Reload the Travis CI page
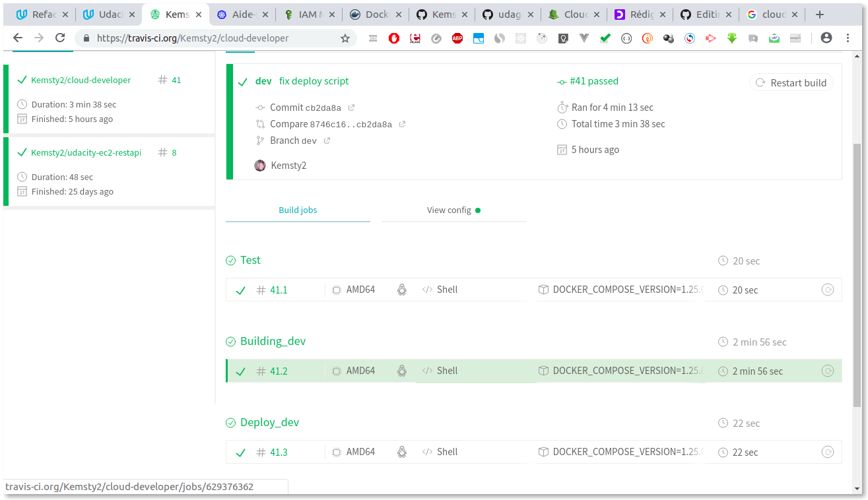 pos(60,38)
